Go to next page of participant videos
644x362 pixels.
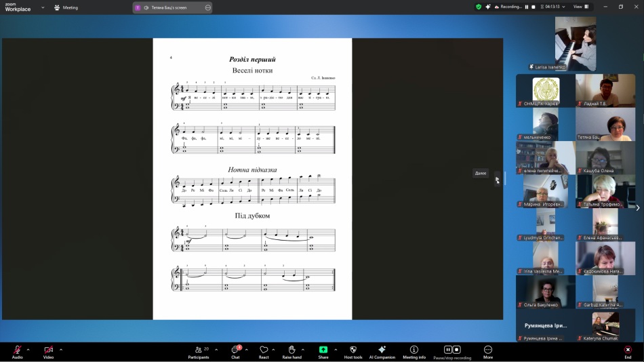click(637, 208)
